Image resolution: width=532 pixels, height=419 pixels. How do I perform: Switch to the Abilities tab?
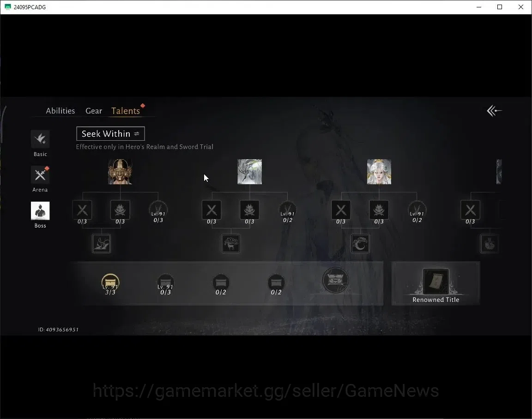(x=60, y=111)
